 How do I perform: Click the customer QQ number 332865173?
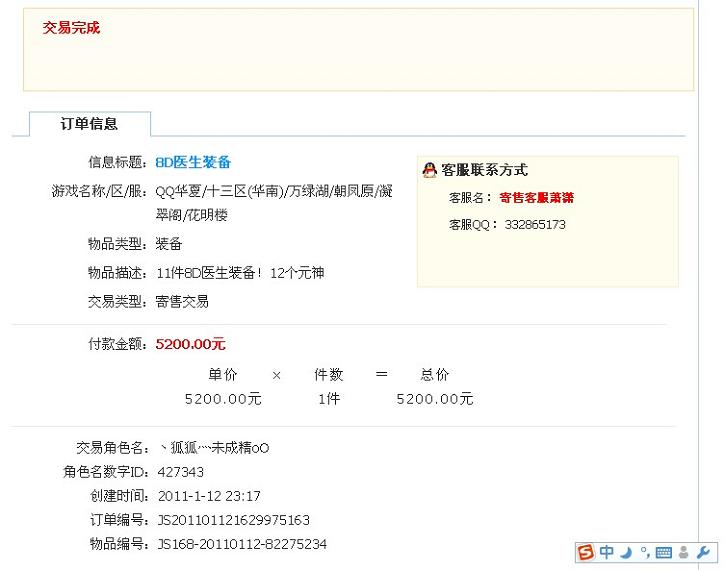[x=535, y=225]
